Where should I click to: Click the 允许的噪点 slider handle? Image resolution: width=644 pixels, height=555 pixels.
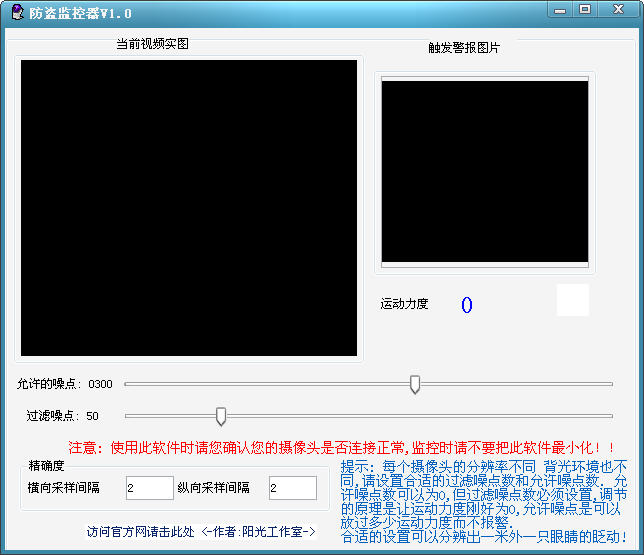pyautogui.click(x=415, y=384)
